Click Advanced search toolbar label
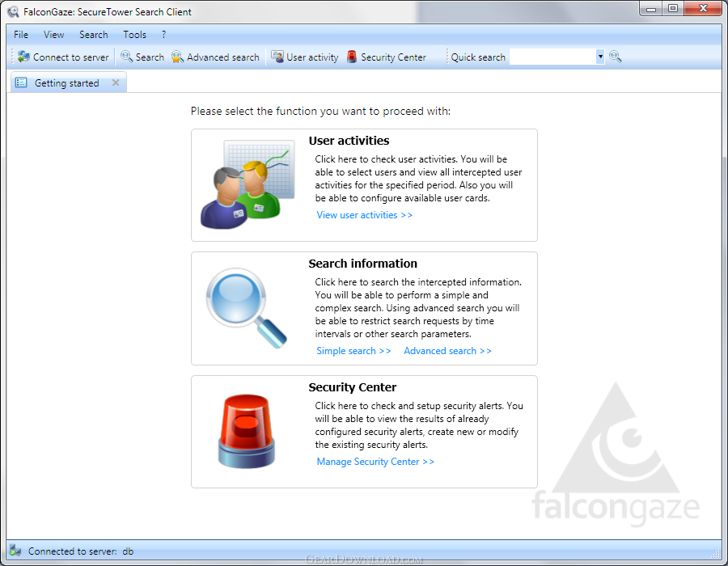This screenshot has height=566, width=728. [223, 57]
